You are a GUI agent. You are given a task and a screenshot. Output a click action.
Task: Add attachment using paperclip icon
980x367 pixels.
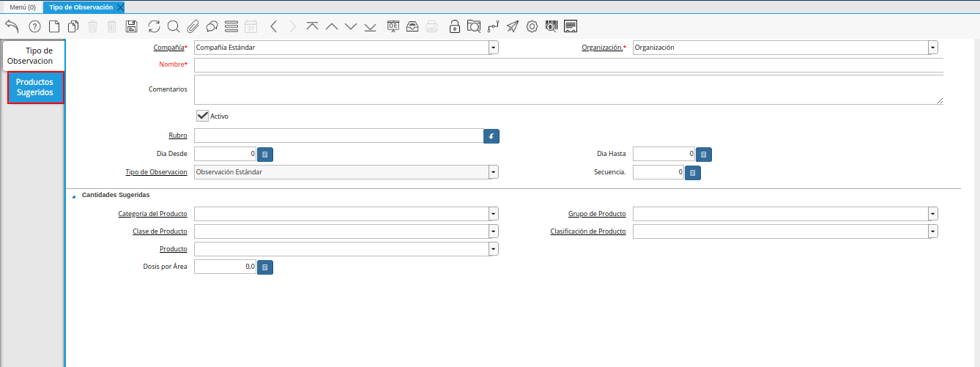click(193, 26)
